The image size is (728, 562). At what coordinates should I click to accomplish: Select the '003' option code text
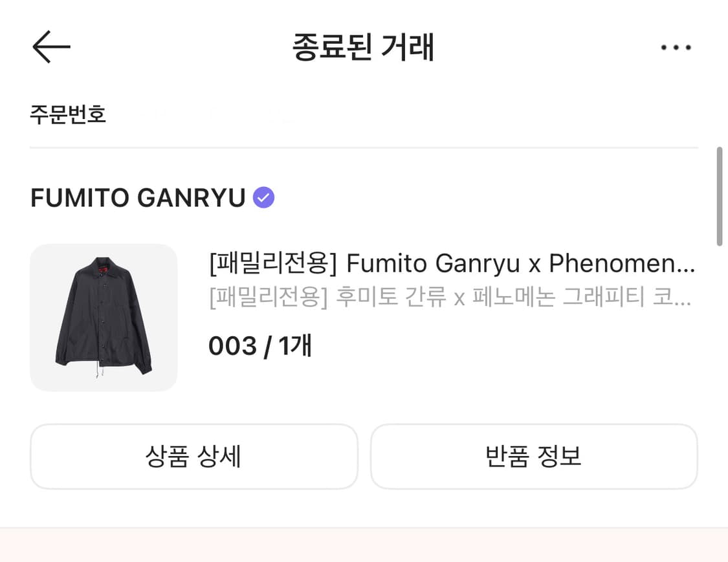[x=232, y=347]
